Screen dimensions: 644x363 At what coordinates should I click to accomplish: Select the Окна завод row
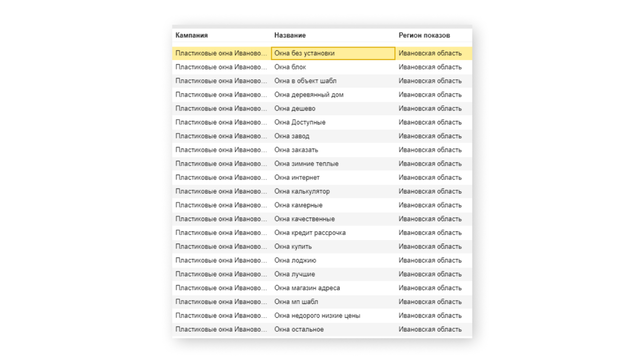[292, 136]
